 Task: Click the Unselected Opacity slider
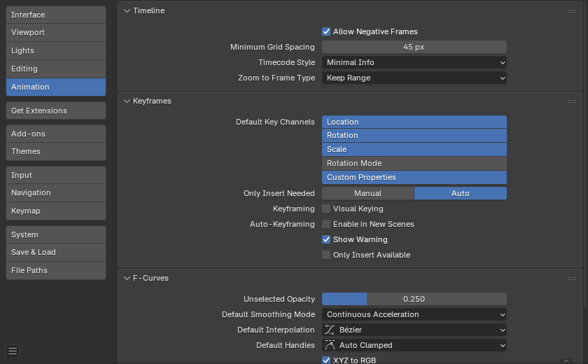pyautogui.click(x=414, y=299)
